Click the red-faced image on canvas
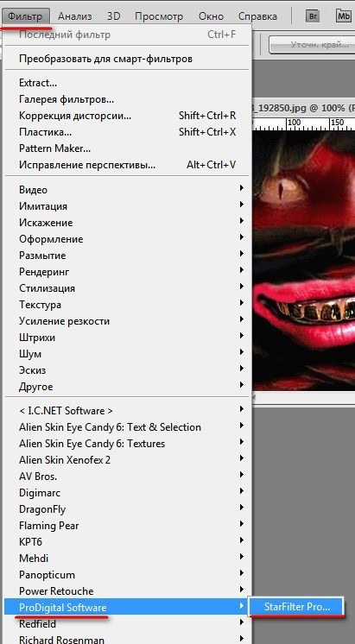The height and width of the screenshot is (644, 355). coord(304,261)
